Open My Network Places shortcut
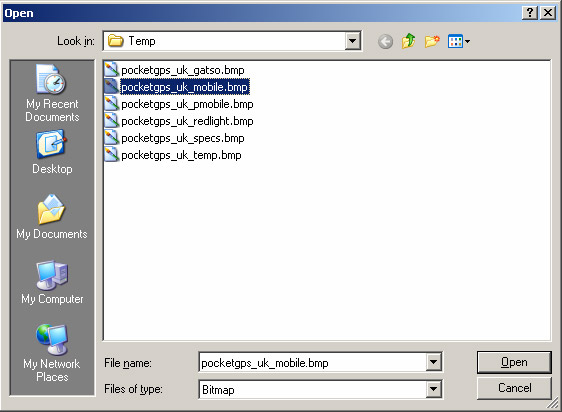Screen dimensions: 562x412 (x=52, y=354)
